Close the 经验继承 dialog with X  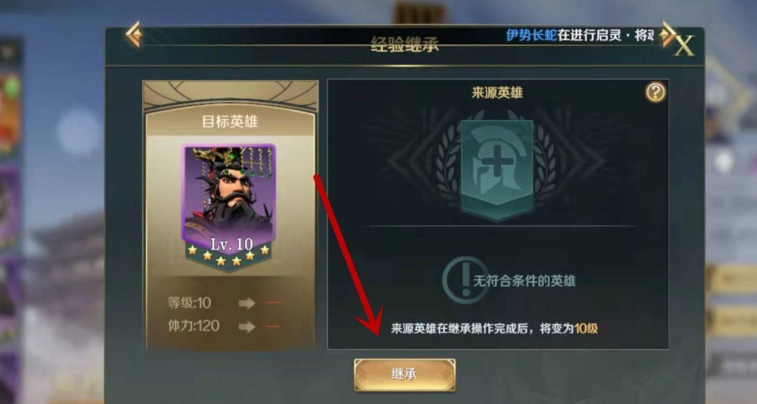(684, 45)
